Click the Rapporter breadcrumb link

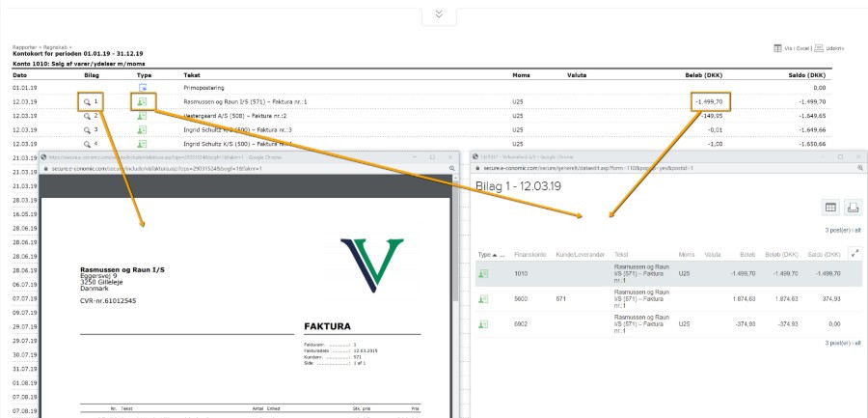(23, 47)
